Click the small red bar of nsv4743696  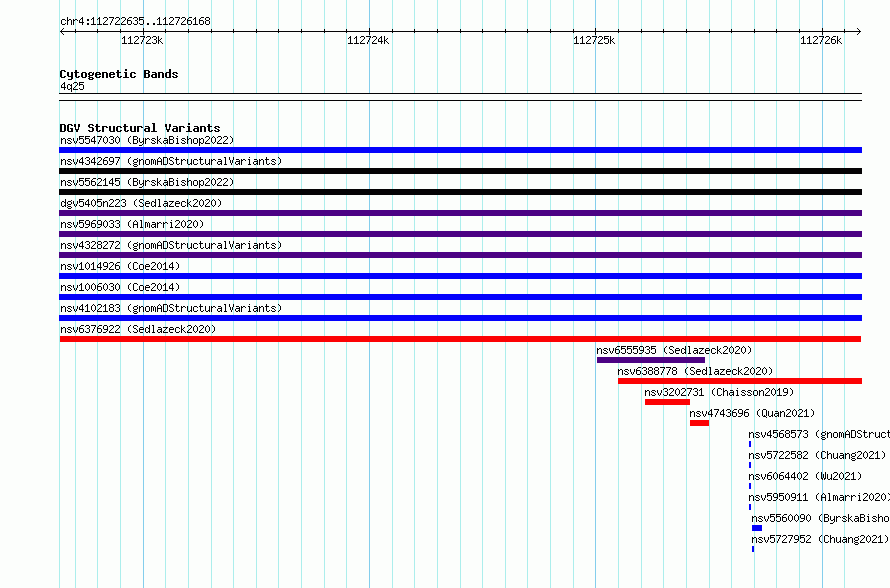coord(699,423)
